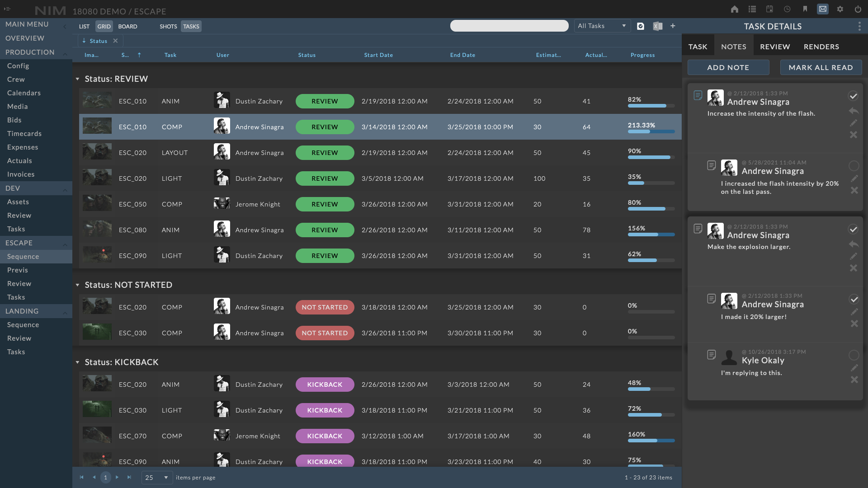Click the bookmark icon in header
Viewport: 868px width, 488px height.
point(805,9)
